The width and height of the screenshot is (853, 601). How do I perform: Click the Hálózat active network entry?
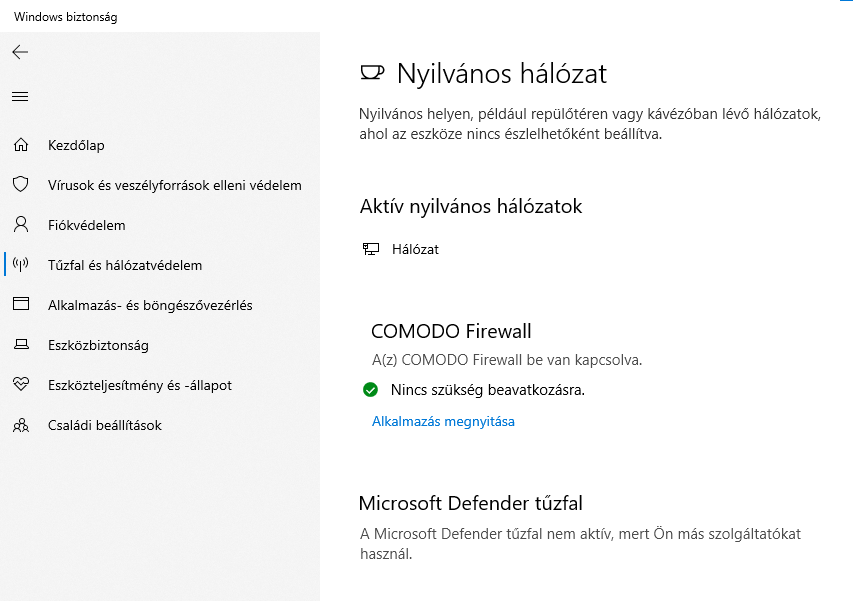coord(415,249)
